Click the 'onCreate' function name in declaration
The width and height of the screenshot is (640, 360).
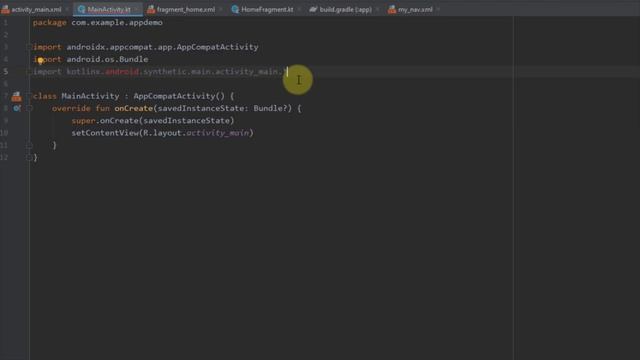tap(133, 109)
